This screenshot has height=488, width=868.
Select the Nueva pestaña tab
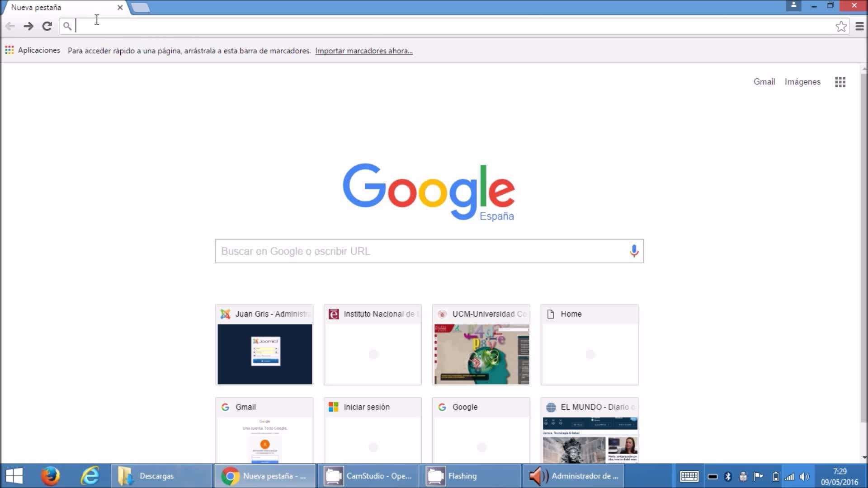pyautogui.click(x=59, y=8)
